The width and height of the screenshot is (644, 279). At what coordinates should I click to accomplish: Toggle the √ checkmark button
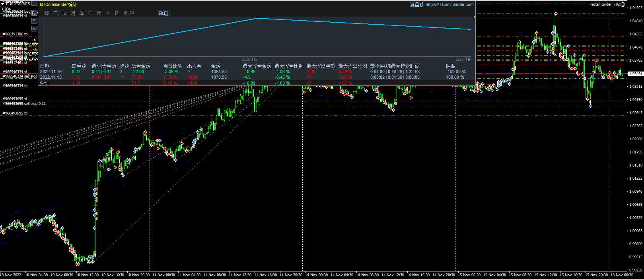coord(34,29)
